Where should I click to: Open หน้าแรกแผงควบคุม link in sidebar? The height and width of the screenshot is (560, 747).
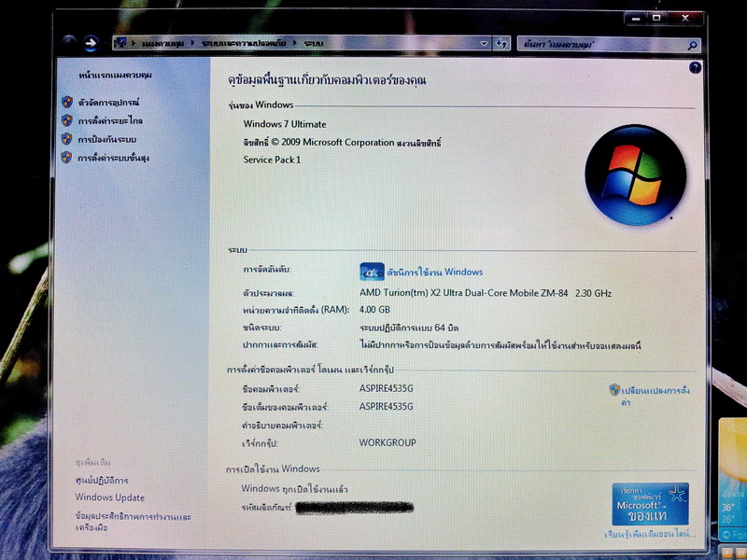tap(115, 76)
